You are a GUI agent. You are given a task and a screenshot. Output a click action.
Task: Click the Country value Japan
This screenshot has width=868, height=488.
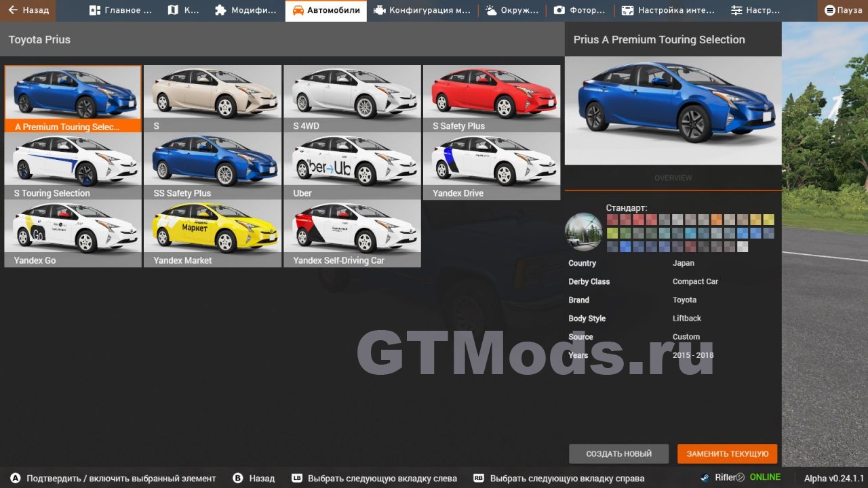point(684,263)
